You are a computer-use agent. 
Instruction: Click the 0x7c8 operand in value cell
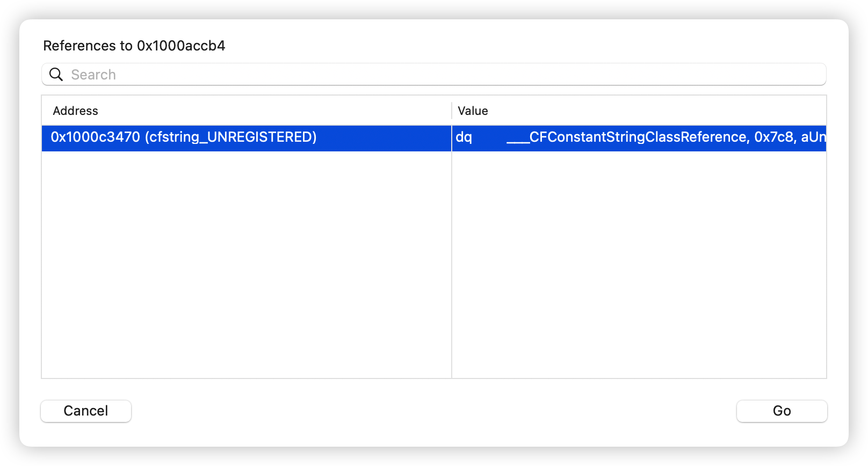point(774,137)
